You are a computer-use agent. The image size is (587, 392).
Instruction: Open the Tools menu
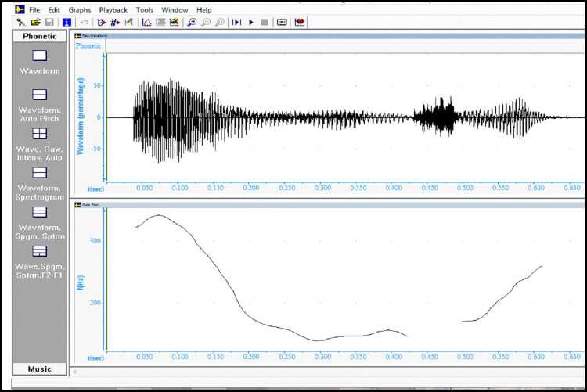pyautogui.click(x=144, y=9)
